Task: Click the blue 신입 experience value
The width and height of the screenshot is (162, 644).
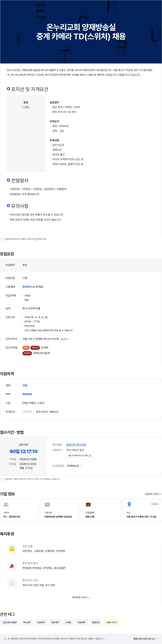Action: point(25,386)
